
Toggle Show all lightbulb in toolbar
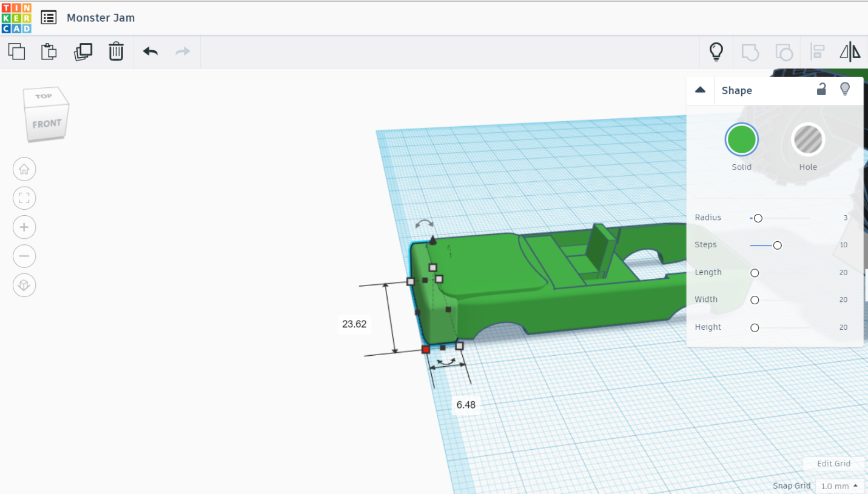pos(716,52)
